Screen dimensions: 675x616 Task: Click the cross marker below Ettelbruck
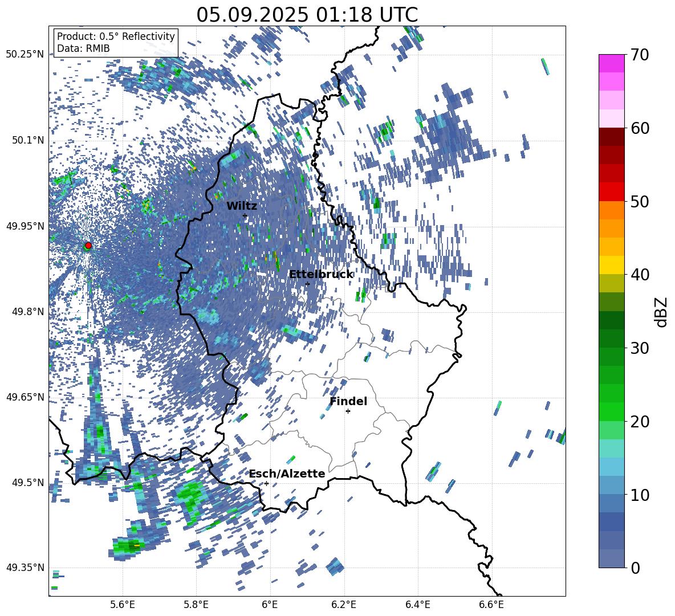coord(307,284)
